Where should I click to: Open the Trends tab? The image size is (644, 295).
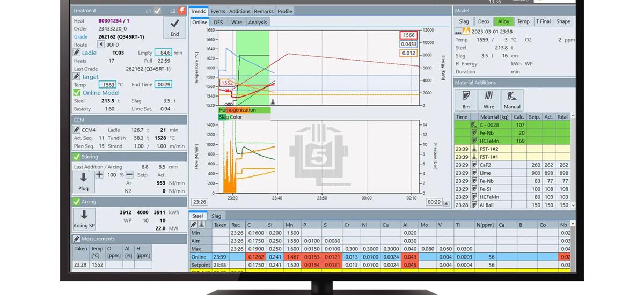(x=198, y=11)
